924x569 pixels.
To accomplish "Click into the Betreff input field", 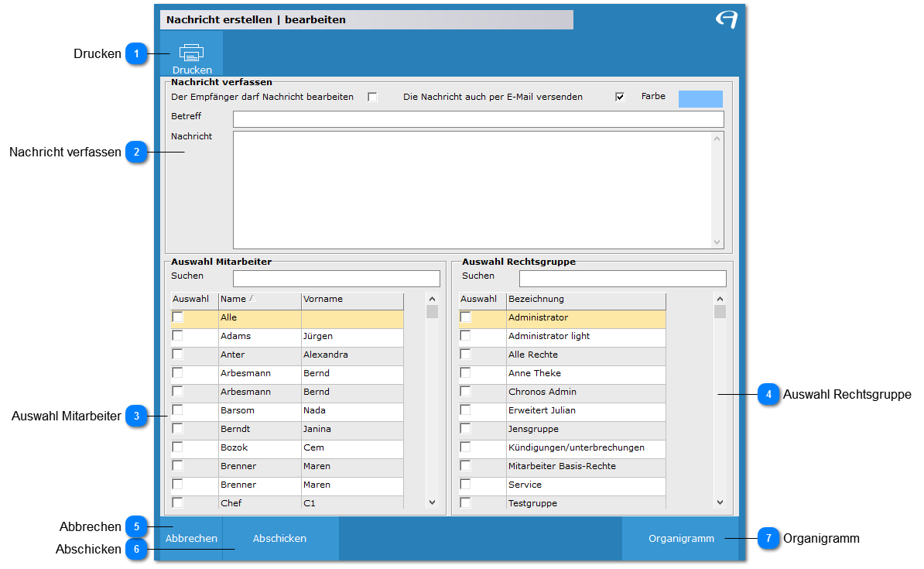I will [x=478, y=119].
